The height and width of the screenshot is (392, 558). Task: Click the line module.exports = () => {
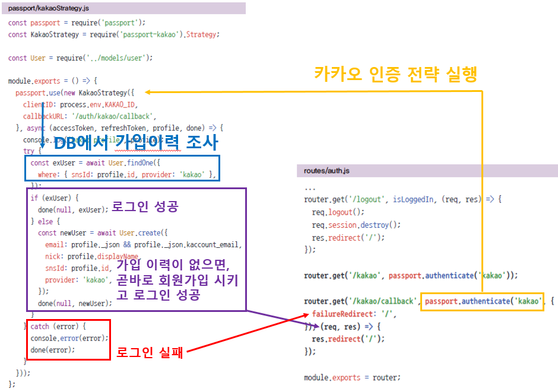click(53, 81)
